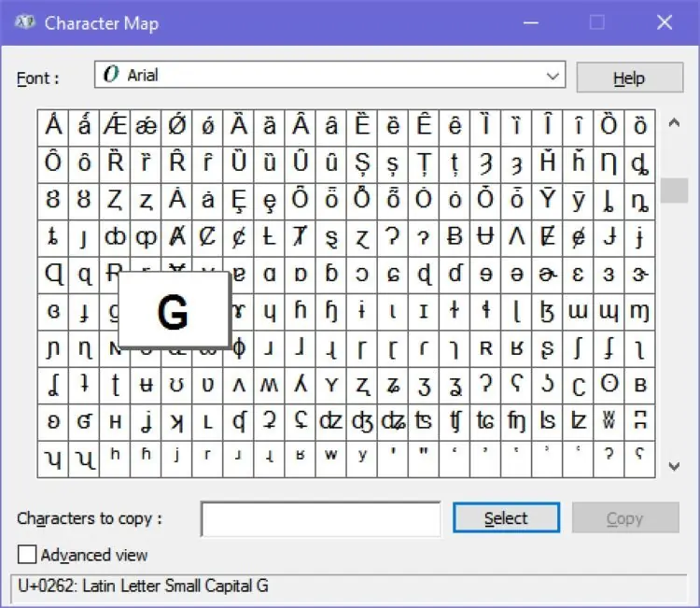Select the Ɋ (capital Q with hook tail) character
Viewport: 700px width, 608px height.
(x=53, y=276)
